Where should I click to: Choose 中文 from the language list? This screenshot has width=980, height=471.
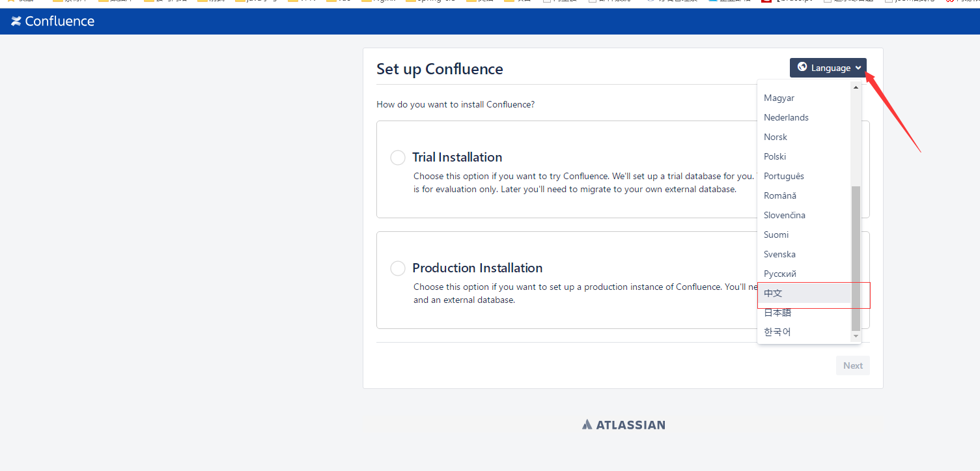[x=804, y=293]
